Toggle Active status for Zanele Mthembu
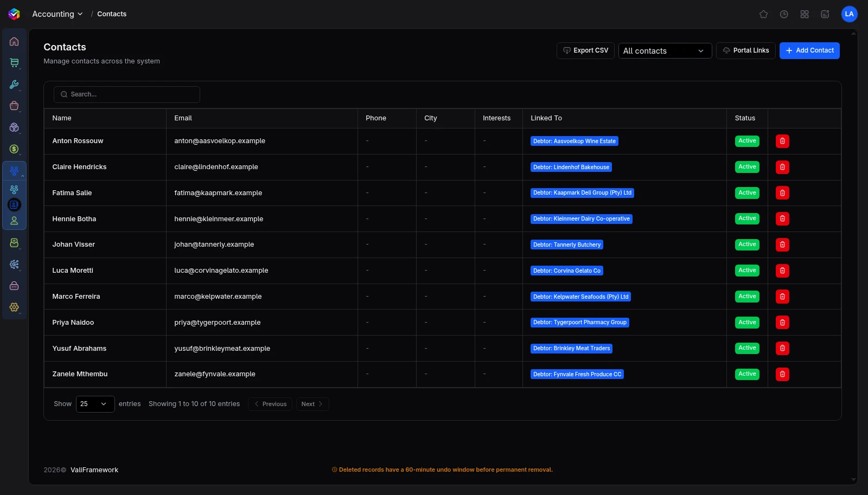Image resolution: width=868 pixels, height=495 pixels. (x=747, y=374)
